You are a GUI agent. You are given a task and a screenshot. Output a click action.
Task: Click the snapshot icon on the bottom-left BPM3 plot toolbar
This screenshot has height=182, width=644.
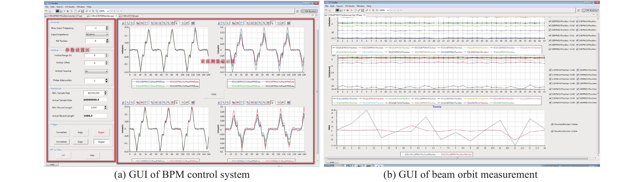point(193,103)
